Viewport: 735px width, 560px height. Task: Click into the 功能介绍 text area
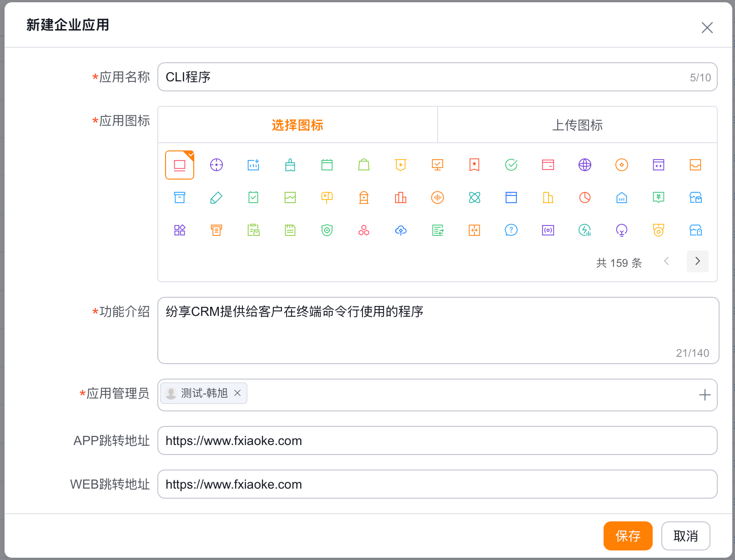click(438, 330)
